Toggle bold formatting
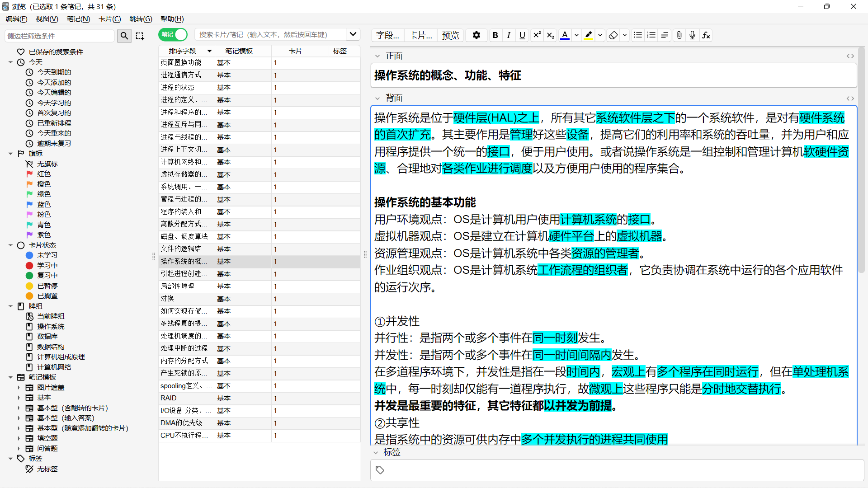 [x=495, y=35]
